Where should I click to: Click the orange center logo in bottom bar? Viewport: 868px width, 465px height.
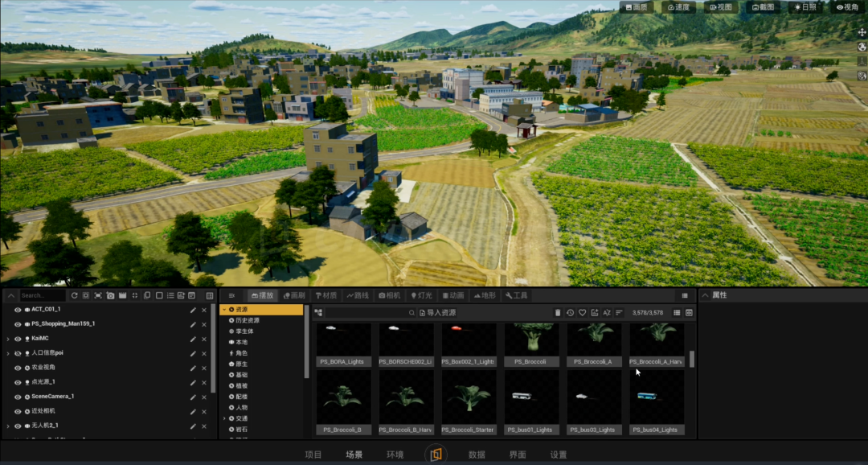(436, 455)
